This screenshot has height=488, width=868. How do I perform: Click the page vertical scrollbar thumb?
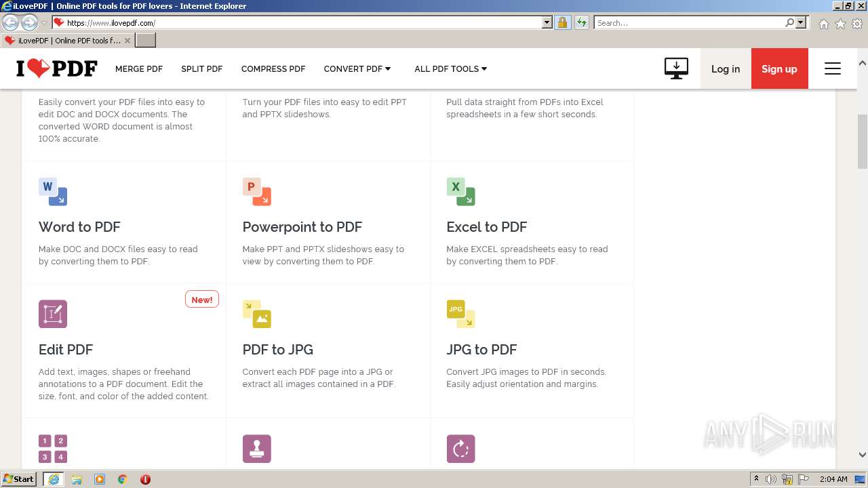click(863, 141)
